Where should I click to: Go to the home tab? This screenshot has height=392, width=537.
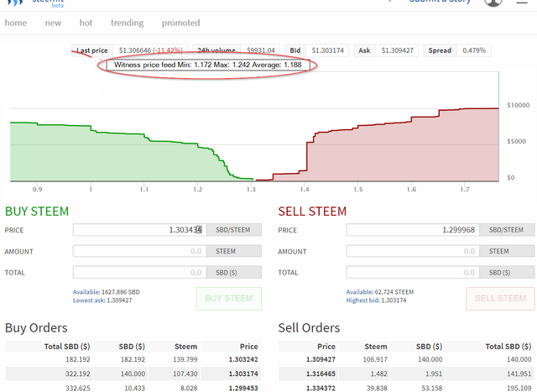coord(16,23)
